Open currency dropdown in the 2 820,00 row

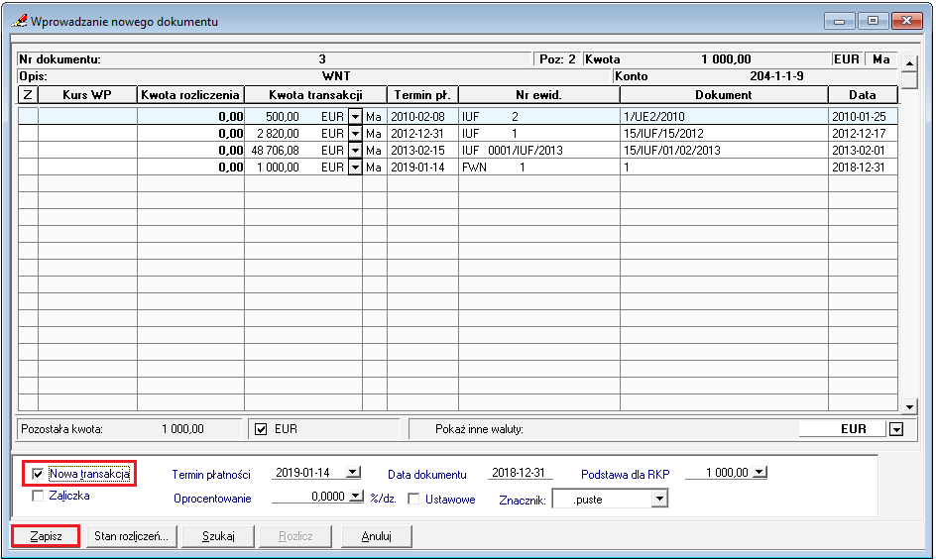point(355,133)
